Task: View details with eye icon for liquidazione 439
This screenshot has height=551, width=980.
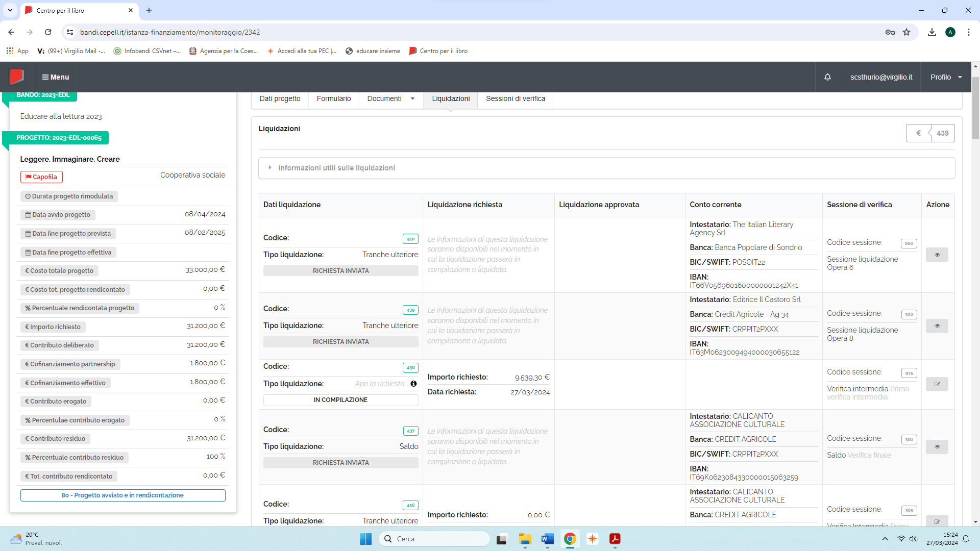Action: coord(937,325)
